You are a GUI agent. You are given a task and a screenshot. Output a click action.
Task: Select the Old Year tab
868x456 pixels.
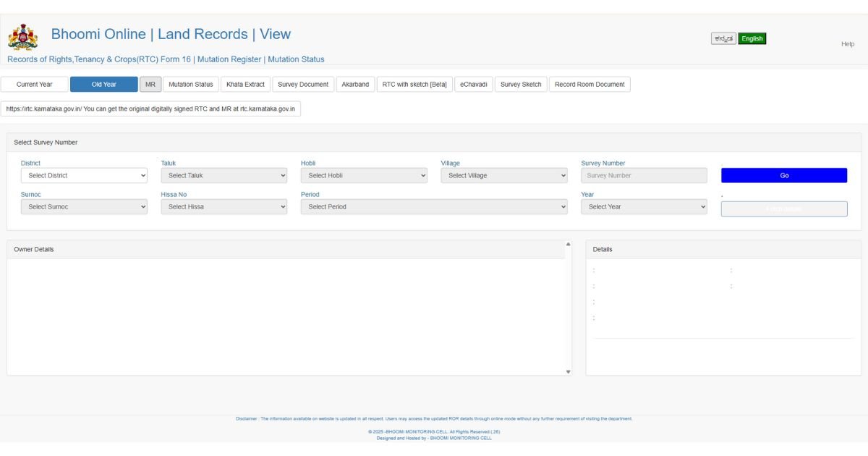(103, 85)
